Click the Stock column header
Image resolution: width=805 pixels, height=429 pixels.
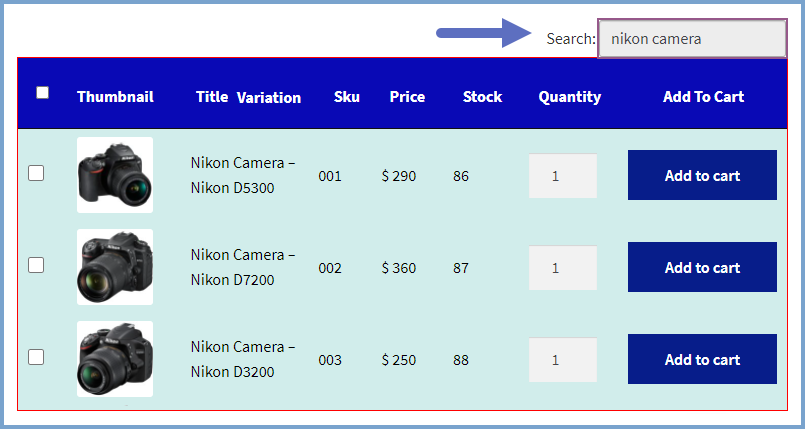(x=483, y=97)
